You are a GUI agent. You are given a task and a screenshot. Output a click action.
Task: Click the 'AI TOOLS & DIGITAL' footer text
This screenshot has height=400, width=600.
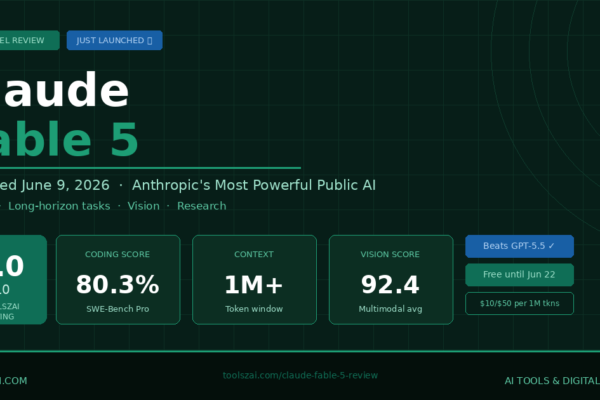point(552,381)
